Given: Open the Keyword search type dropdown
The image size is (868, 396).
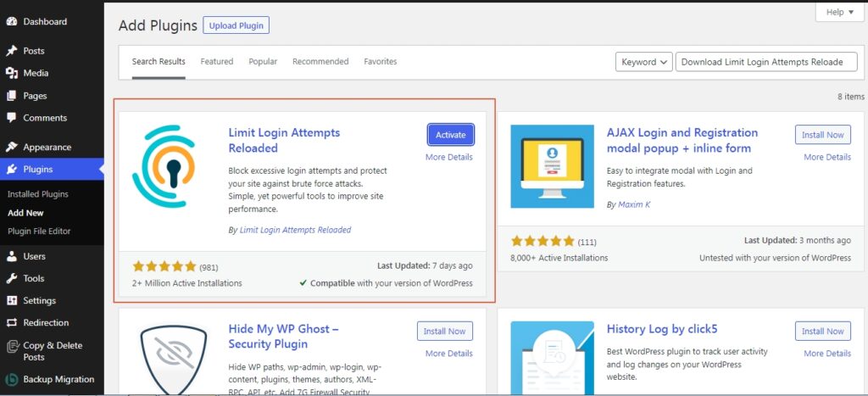Looking at the screenshot, I should click(x=644, y=62).
